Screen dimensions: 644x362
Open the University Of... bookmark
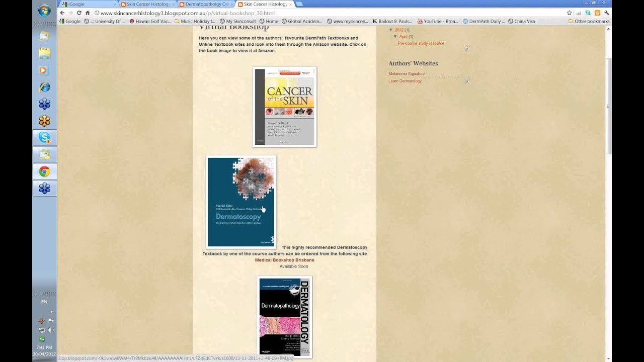tap(105, 22)
